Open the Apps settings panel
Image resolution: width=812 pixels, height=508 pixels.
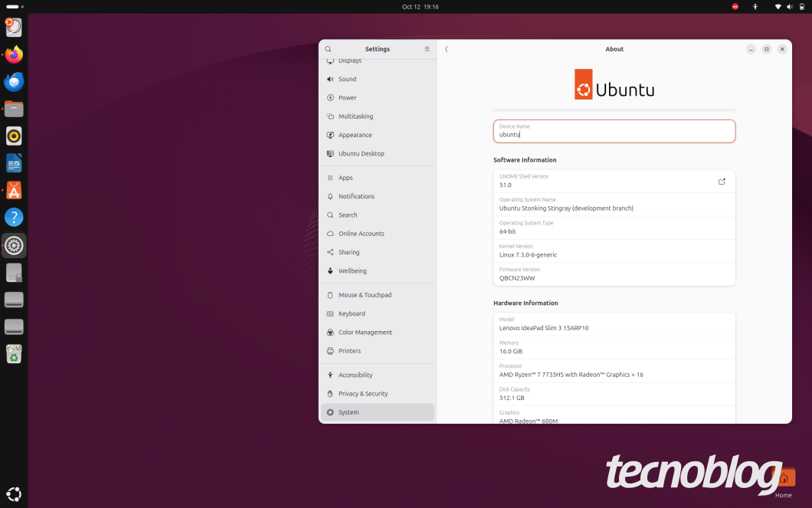pos(378,178)
